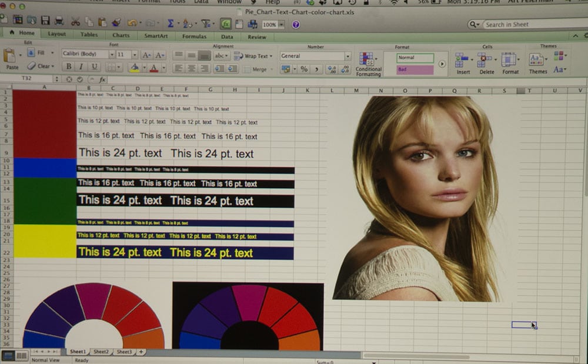The image size is (588, 364).
Task: Open the Wrap Text dropdown
Action: [x=270, y=56]
